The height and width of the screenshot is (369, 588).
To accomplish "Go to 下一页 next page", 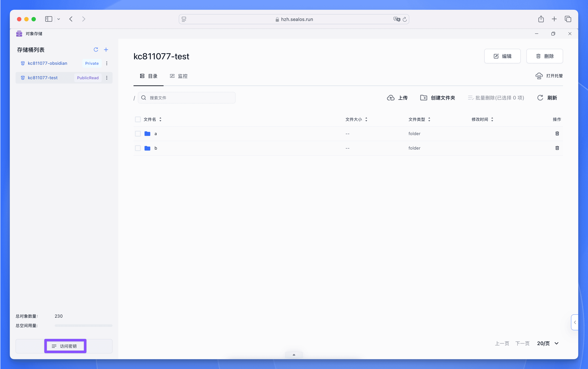I will tap(522, 343).
